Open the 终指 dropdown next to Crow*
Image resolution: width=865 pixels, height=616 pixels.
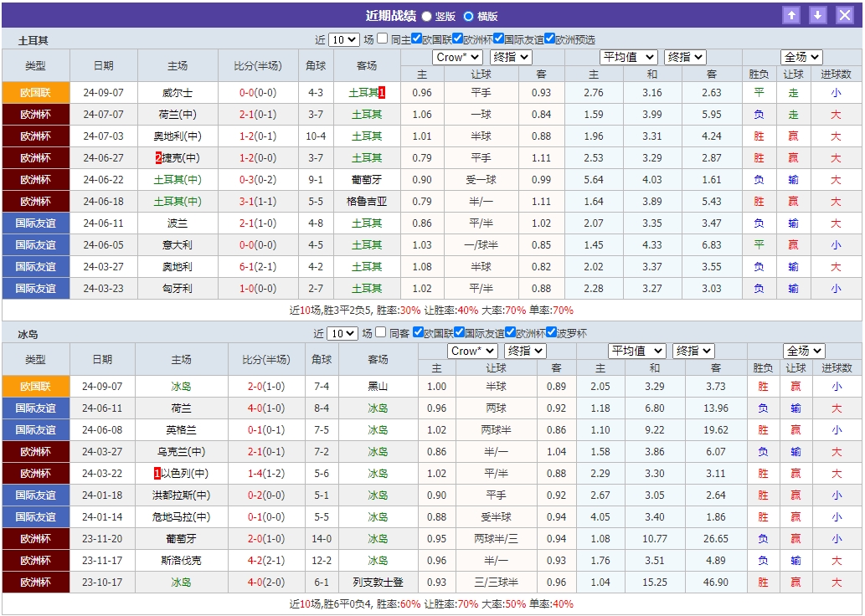coord(511,57)
